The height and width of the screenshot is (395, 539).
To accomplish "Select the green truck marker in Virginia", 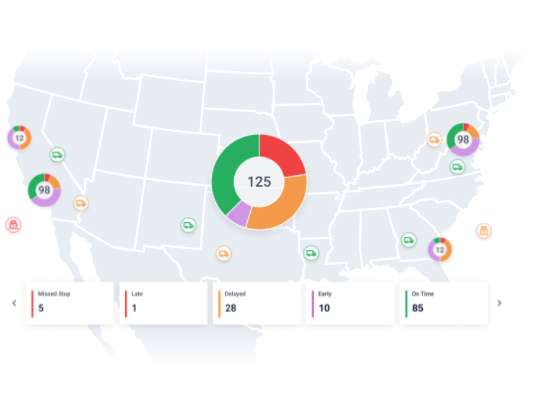I will click(x=457, y=167).
